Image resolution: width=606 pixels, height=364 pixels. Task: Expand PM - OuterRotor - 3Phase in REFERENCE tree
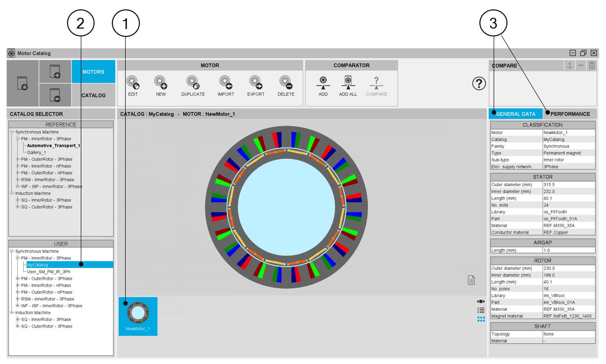click(18, 159)
